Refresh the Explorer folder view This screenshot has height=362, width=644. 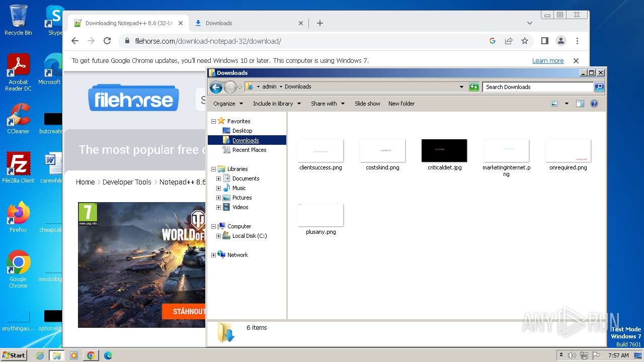click(x=474, y=87)
